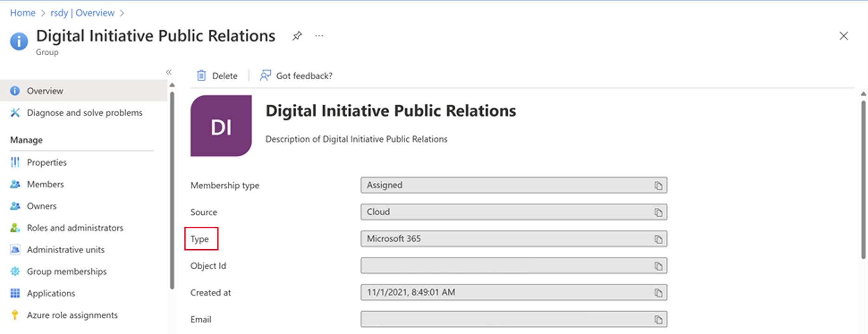
Task: Pin the Digital Initiative Public Relations blade
Action: (297, 36)
